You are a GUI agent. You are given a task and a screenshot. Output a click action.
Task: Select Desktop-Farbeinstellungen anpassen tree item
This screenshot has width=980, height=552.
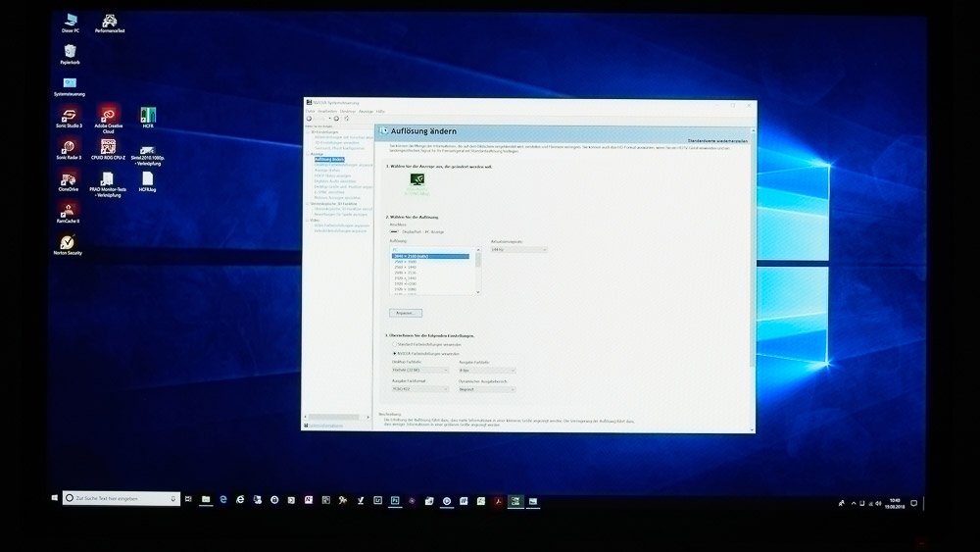pos(343,165)
